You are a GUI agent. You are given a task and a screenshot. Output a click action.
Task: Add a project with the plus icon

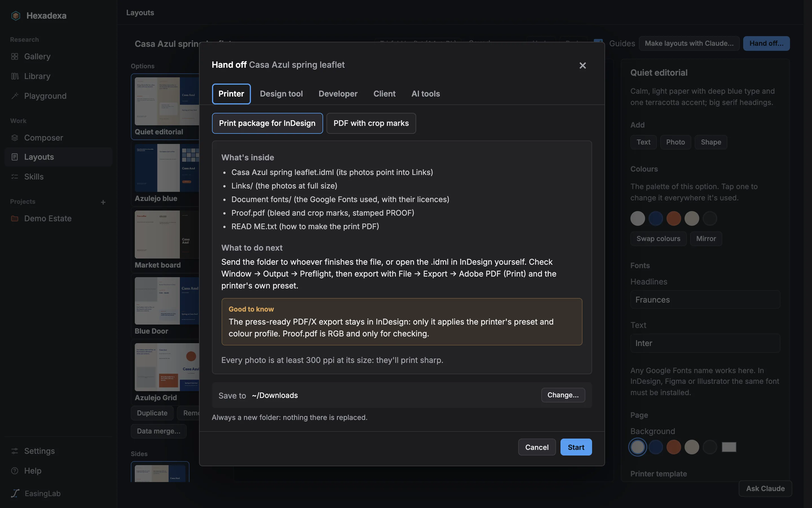[x=103, y=202]
